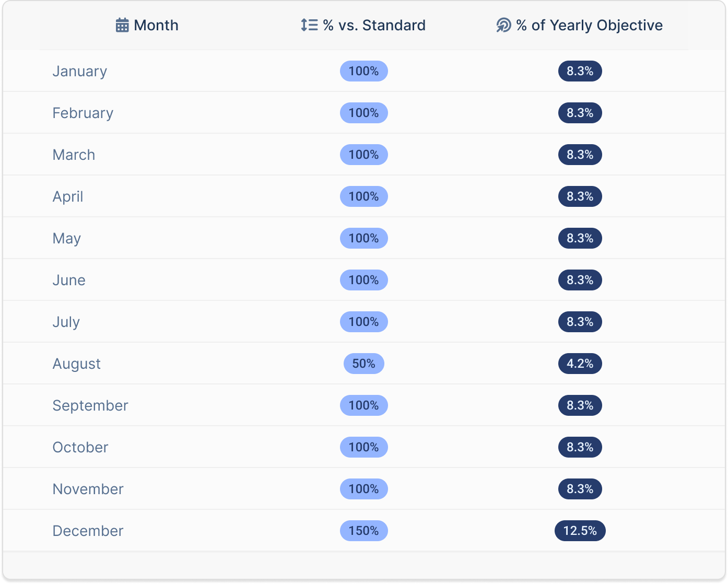728x584 pixels.
Task: Click the calendar icon beside Month header
Action: click(x=122, y=25)
